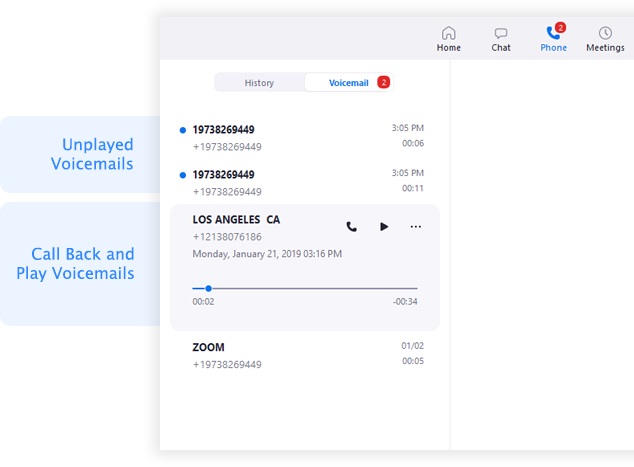Open the Chat navigation icon
Screen dimensions: 634x467
pyautogui.click(x=501, y=38)
